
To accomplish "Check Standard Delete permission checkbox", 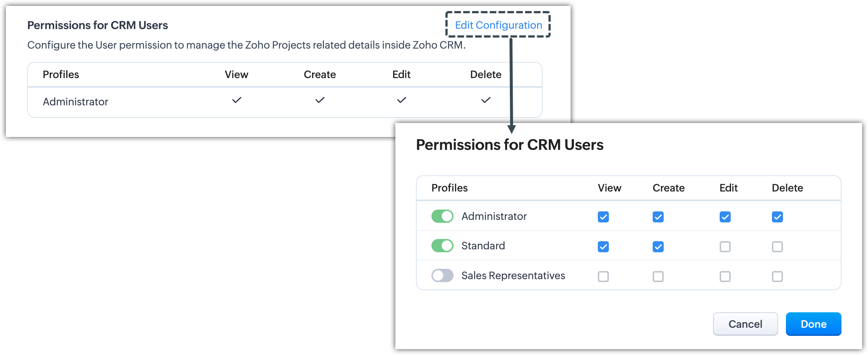I will coord(777,246).
